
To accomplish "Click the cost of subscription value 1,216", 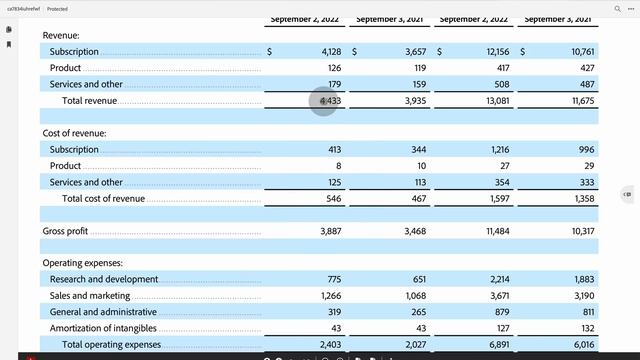I will coord(500,150).
